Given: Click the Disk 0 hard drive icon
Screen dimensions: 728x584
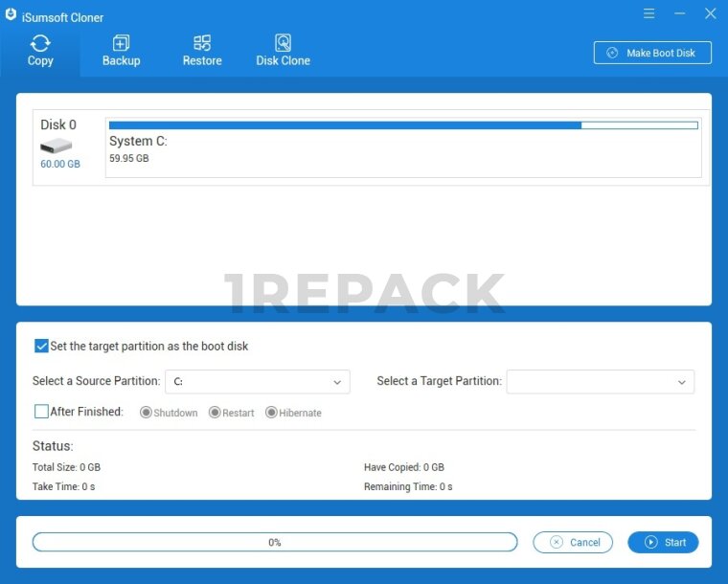Looking at the screenshot, I should click(56, 146).
